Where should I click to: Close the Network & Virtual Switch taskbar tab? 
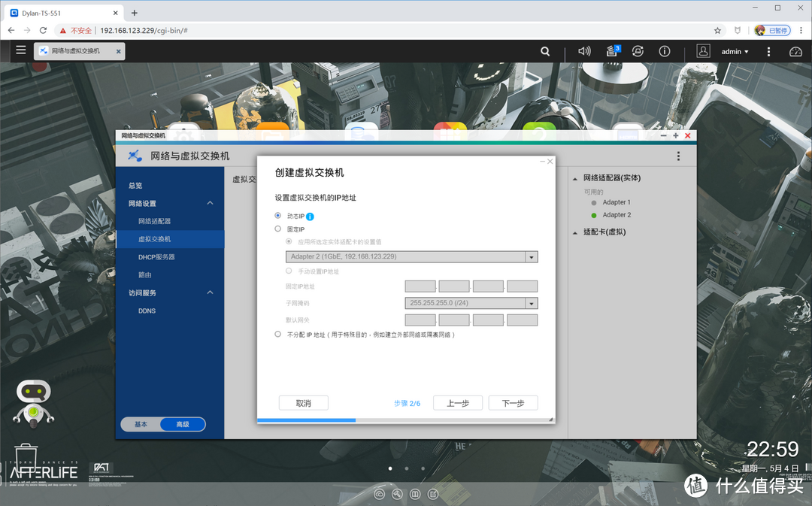(118, 51)
